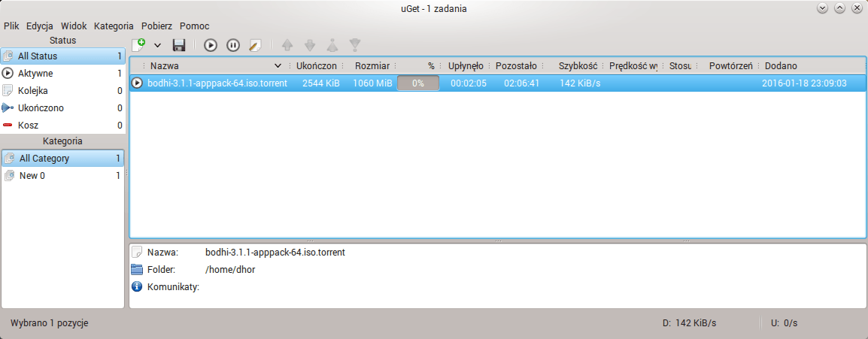Select the Aktywne status filter
Viewport: 868px width, 339px height.
pos(62,74)
